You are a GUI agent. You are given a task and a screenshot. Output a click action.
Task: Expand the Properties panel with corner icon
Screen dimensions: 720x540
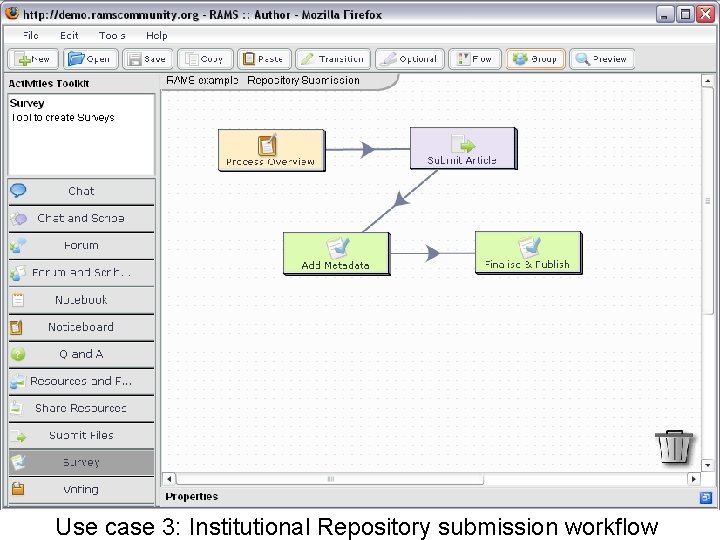point(706,497)
